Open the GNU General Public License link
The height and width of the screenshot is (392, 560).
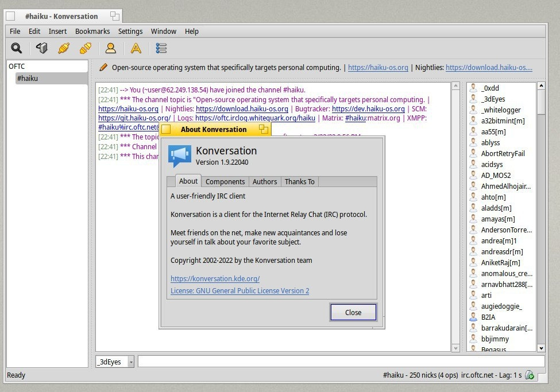240,290
